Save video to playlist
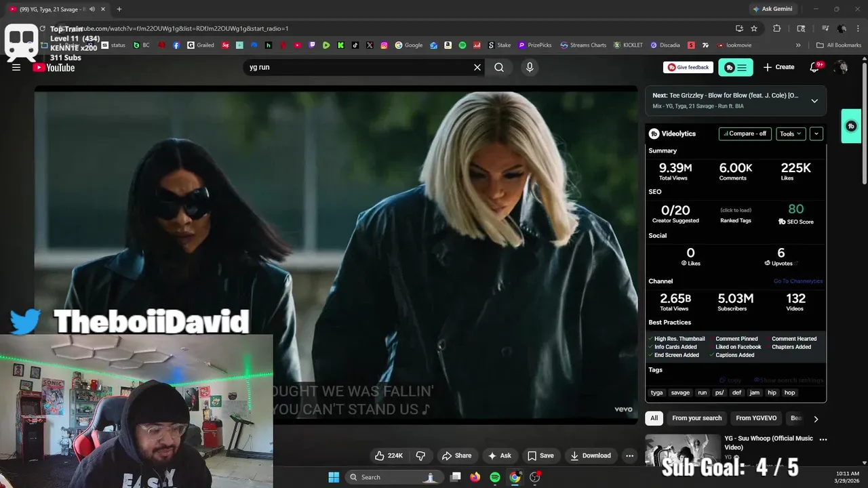Viewport: 868px width, 488px height. pyautogui.click(x=540, y=455)
